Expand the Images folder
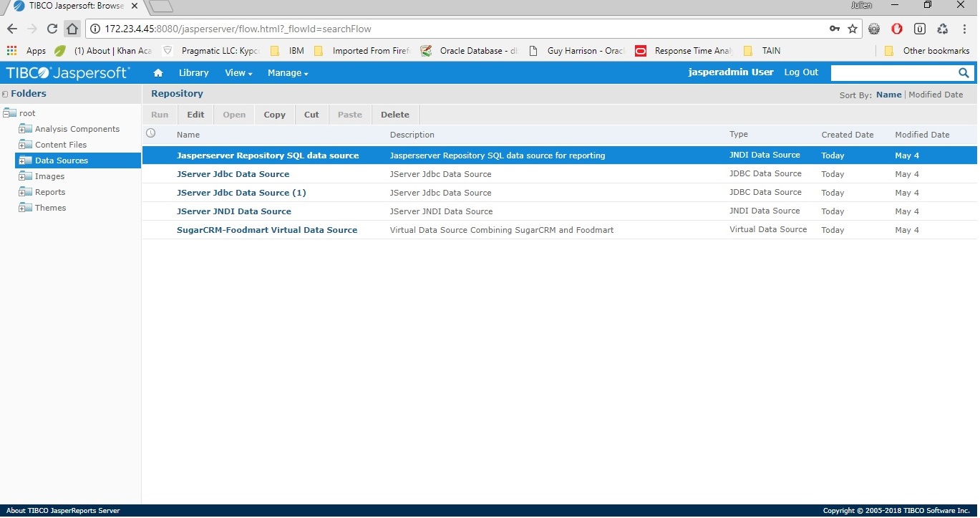This screenshot has width=980, height=518. pyautogui.click(x=21, y=177)
